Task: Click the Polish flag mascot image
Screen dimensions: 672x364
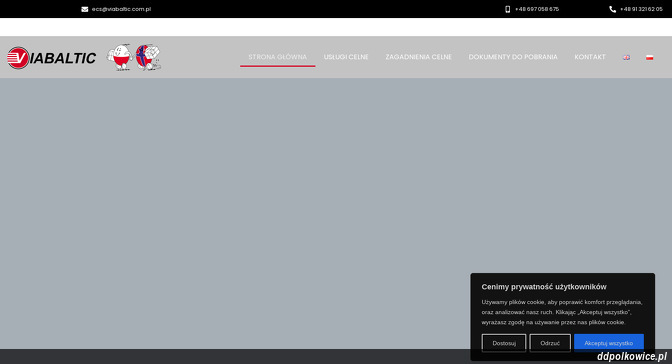Action: pyautogui.click(x=120, y=57)
